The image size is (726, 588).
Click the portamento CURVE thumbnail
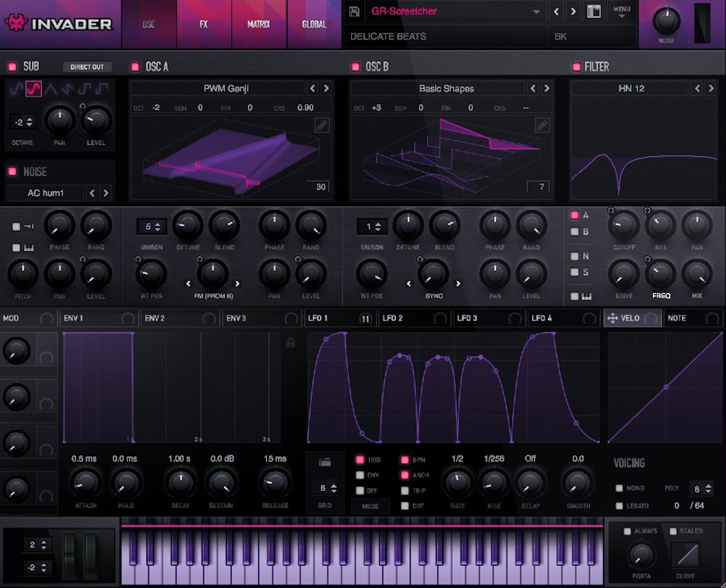[x=685, y=555]
